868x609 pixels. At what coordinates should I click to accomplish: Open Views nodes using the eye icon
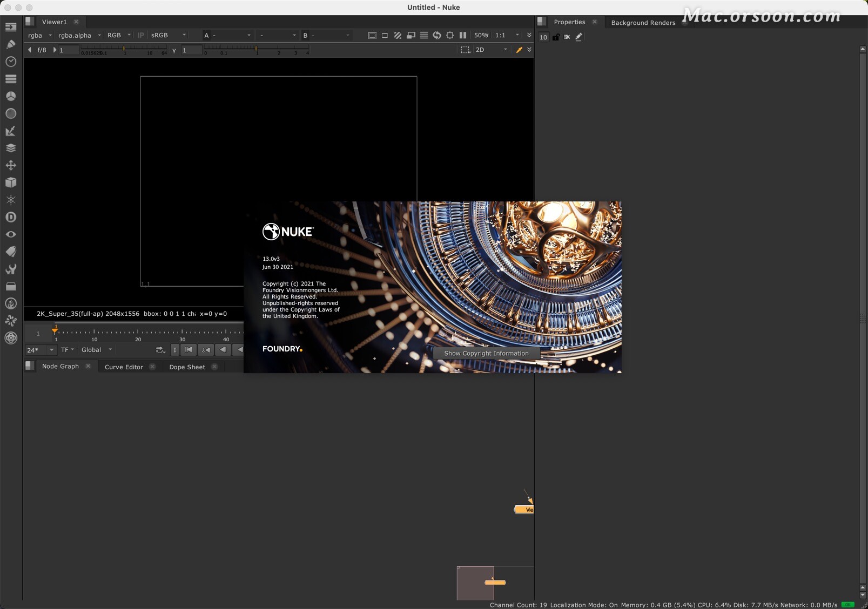tap(11, 234)
